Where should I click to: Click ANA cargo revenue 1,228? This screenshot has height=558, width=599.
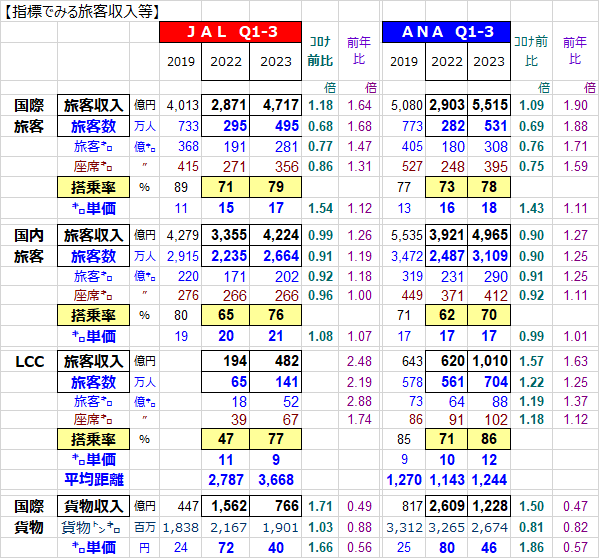click(x=490, y=506)
